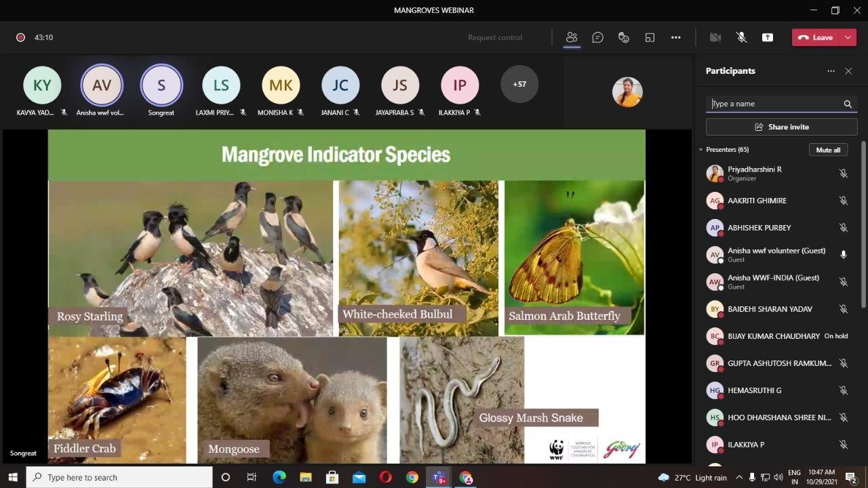
Task: Toggle the camera on or off
Action: click(715, 37)
